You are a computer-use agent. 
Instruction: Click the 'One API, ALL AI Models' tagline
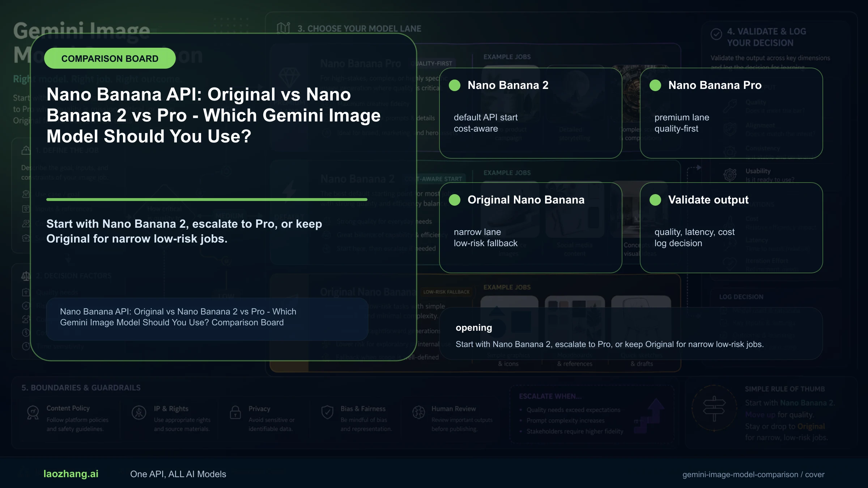(x=178, y=474)
